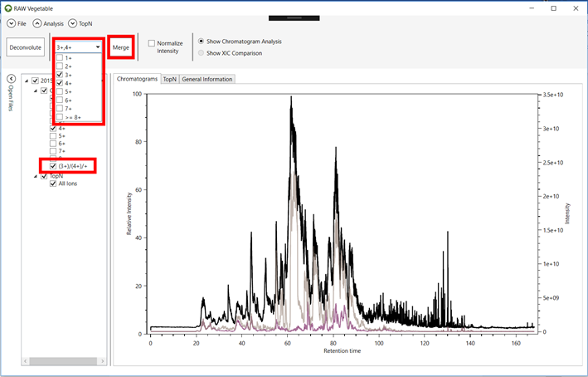Screen dimensions: 588x377
Task: Click the tree horizontal scrollbar thumb
Action: [63, 361]
